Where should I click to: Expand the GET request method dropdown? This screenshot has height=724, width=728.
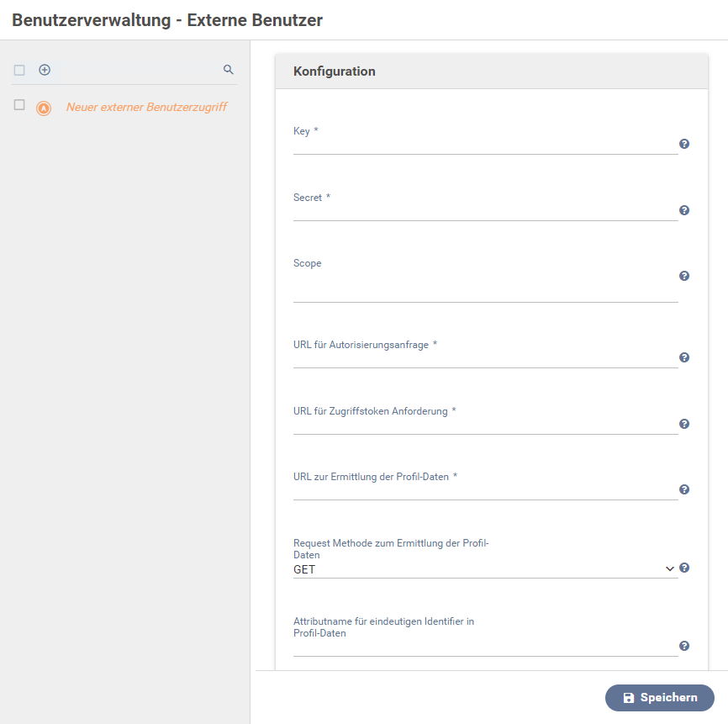[485, 569]
